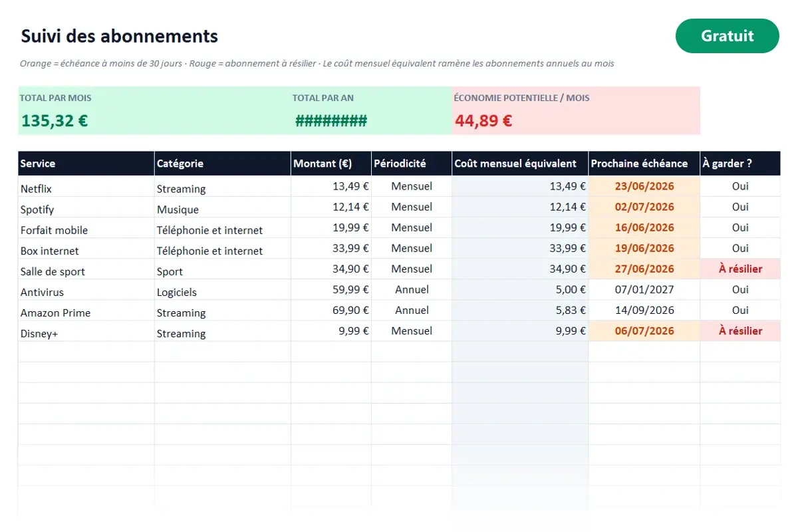Select the Service column header

(86, 164)
